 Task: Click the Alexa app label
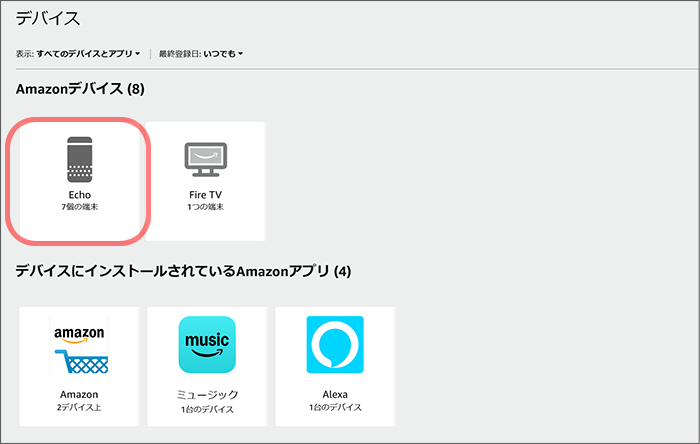335,394
